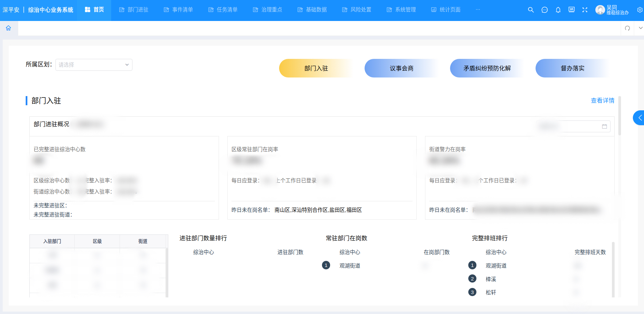Image resolution: width=644 pixels, height=314 pixels.
Task: Open the 统计页面 navigation tab
Action: (x=445, y=10)
